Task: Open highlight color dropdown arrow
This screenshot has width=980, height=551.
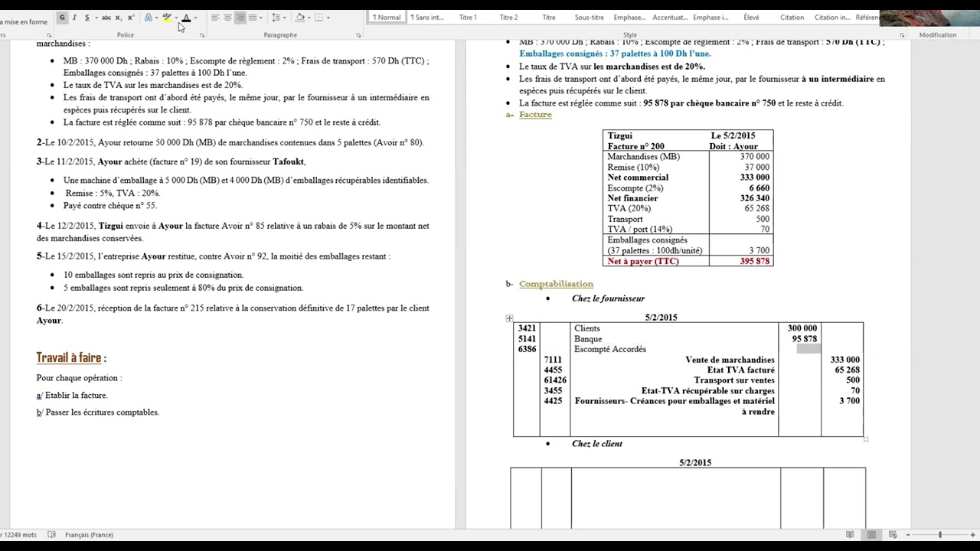Action: 176,18
